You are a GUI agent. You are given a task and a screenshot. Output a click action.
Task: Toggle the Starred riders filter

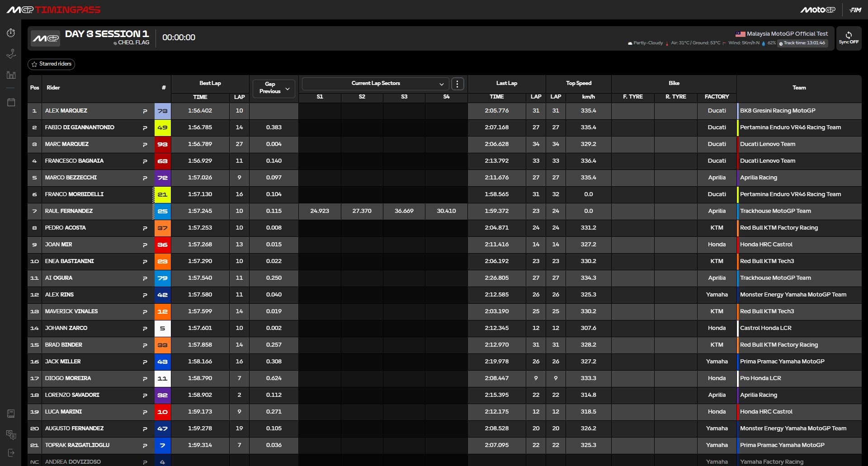coord(51,64)
